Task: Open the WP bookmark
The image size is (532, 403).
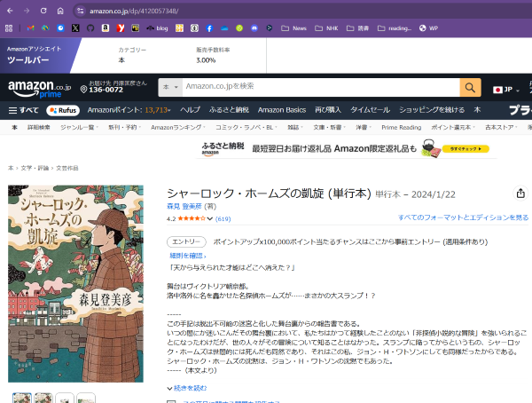Action: (x=428, y=28)
